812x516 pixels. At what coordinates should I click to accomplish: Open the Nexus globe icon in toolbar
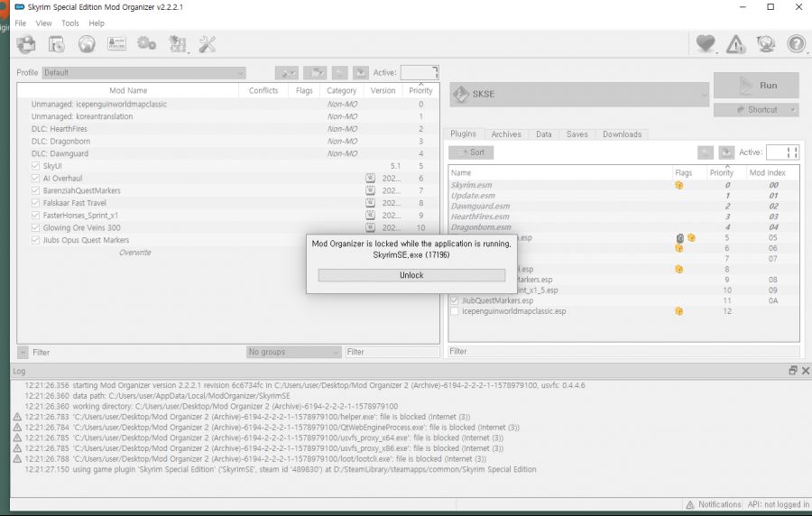pyautogui.click(x=87, y=43)
